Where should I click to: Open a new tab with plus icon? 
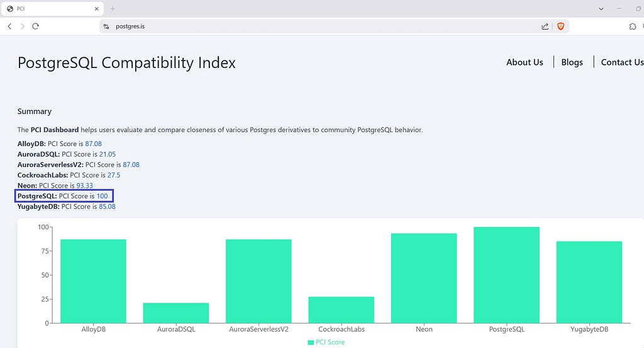[113, 9]
